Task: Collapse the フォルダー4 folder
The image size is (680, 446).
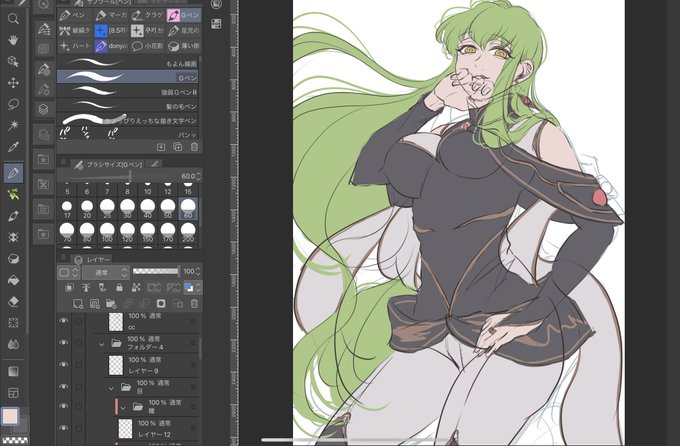Action: [x=101, y=344]
